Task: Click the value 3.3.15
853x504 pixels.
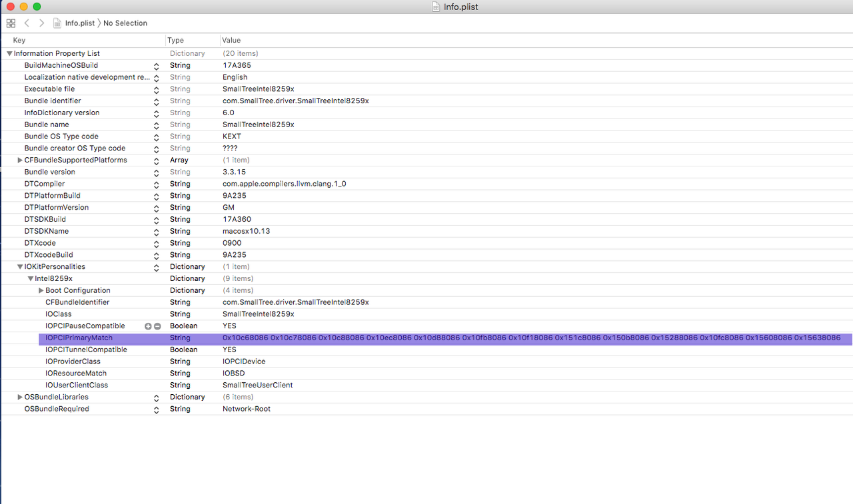Action: (x=233, y=172)
